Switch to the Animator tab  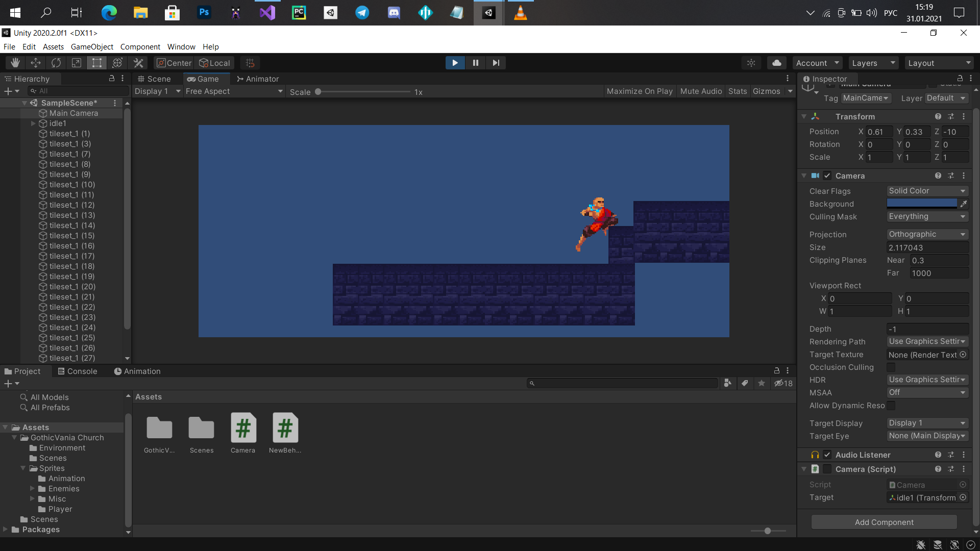pos(258,79)
